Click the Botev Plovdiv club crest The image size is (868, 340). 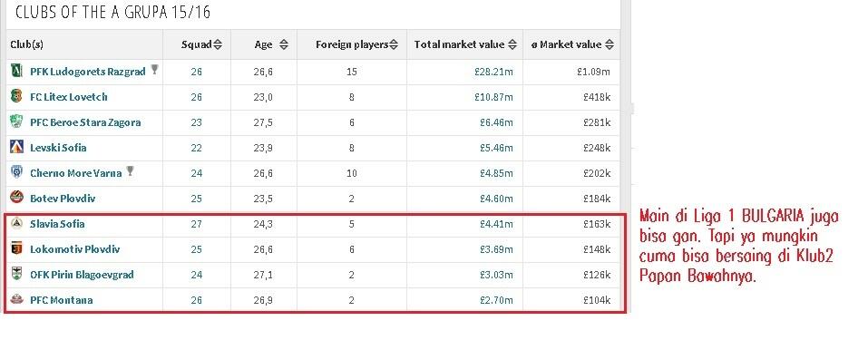click(x=16, y=198)
